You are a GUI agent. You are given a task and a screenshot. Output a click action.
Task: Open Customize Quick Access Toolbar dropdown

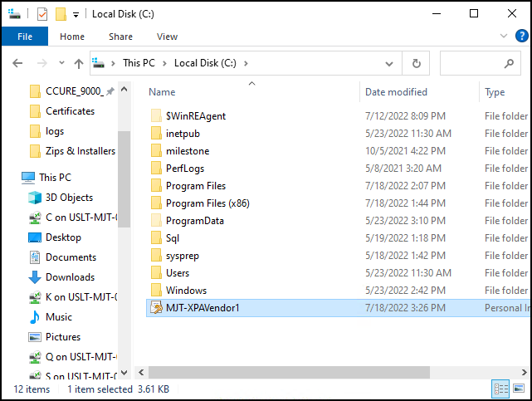(x=76, y=15)
